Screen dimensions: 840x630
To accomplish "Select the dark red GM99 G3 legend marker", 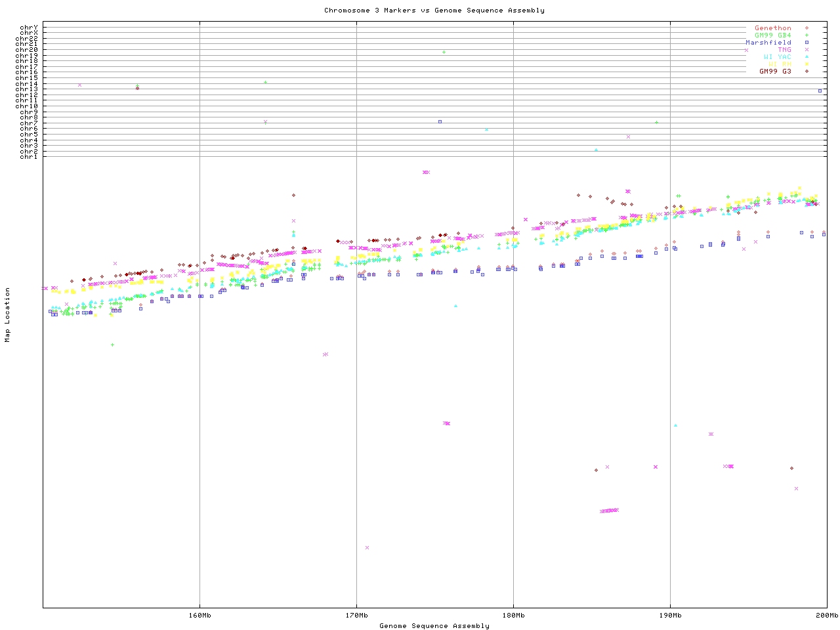I will click(x=807, y=71).
